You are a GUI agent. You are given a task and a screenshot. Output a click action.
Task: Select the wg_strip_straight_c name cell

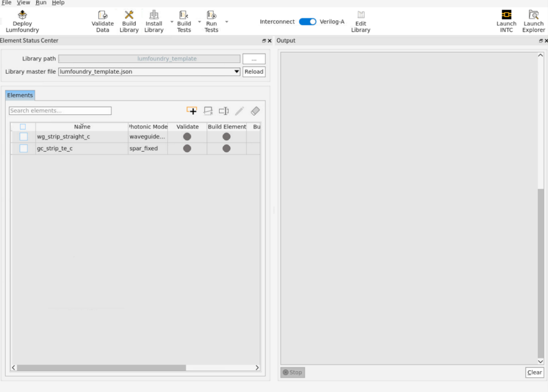click(x=82, y=137)
